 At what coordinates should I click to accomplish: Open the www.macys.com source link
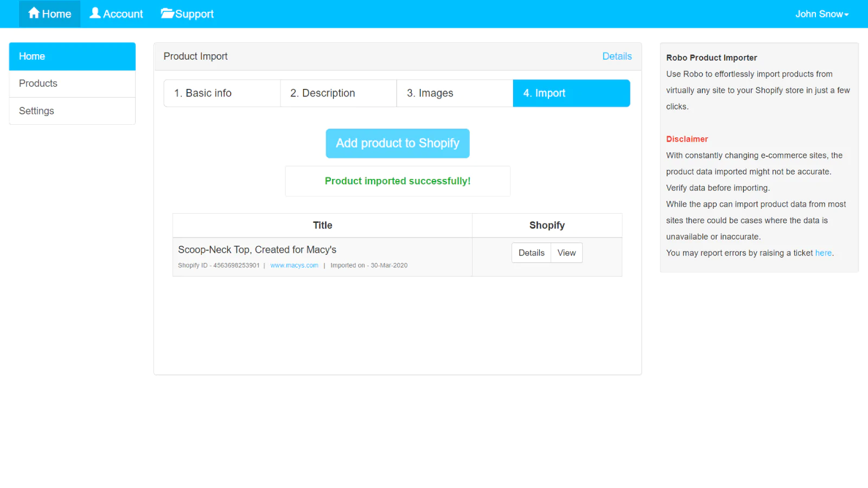pos(294,265)
